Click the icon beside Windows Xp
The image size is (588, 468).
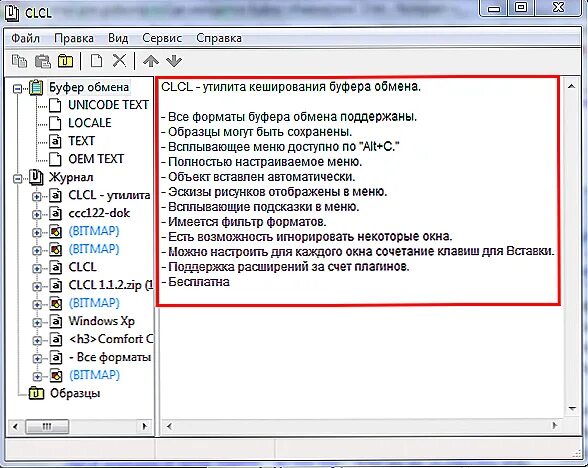coord(56,321)
